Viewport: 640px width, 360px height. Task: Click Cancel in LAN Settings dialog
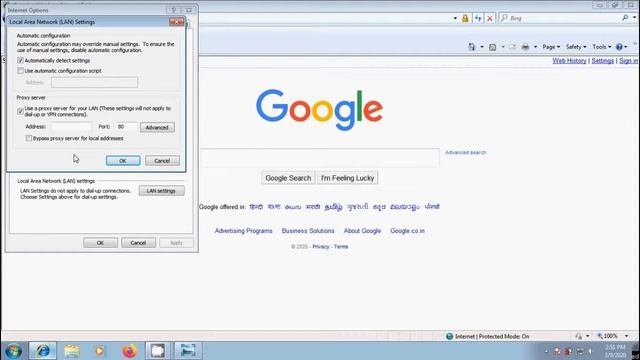pos(162,161)
